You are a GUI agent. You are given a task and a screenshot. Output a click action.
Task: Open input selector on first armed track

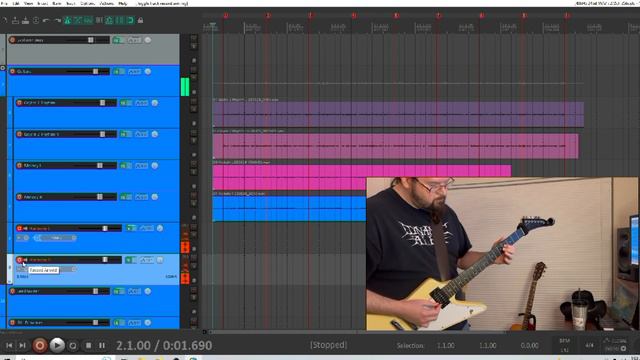(55, 238)
